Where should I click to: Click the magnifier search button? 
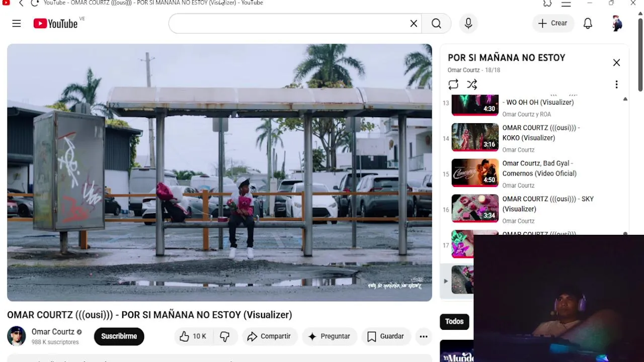click(x=436, y=24)
